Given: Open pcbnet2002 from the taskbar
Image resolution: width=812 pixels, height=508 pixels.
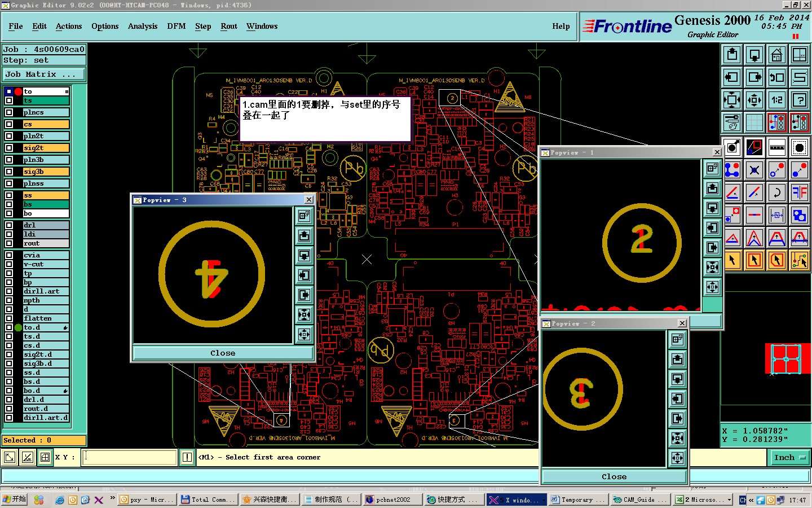Looking at the screenshot, I should pos(393,500).
